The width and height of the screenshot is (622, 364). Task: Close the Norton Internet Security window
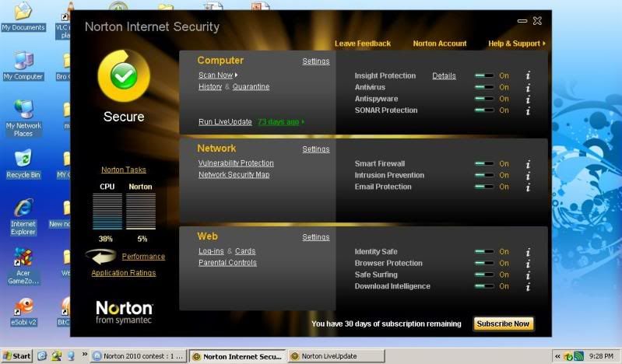[537, 21]
